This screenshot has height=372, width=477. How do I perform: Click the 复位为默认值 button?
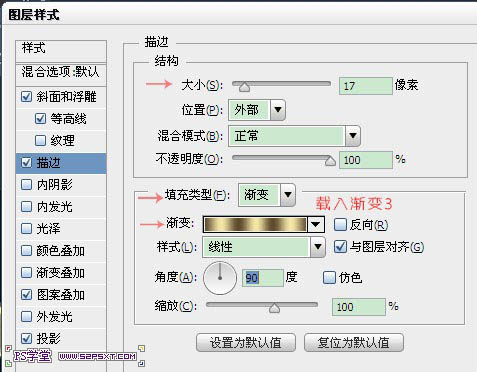(x=354, y=342)
